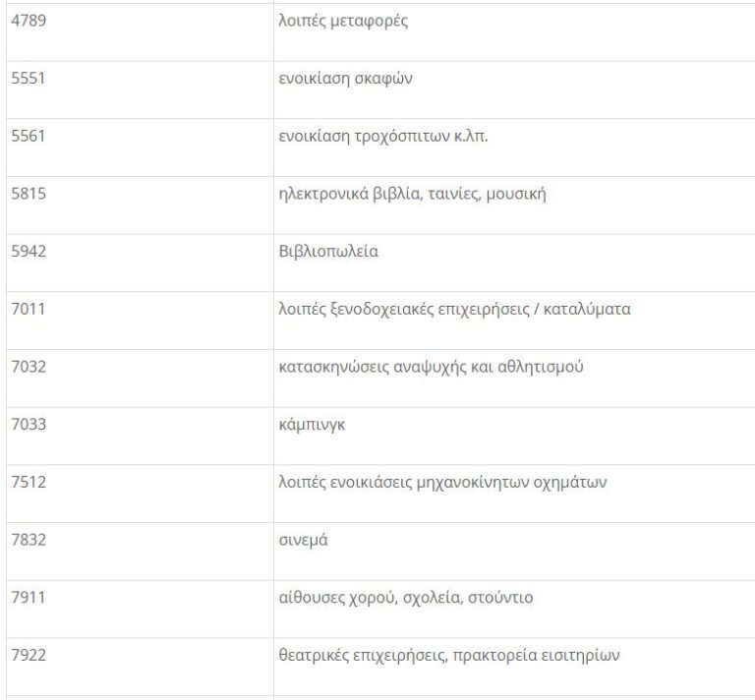Click the "ενοικίαση σκαφών" description
755x700 pixels.
pos(344,79)
